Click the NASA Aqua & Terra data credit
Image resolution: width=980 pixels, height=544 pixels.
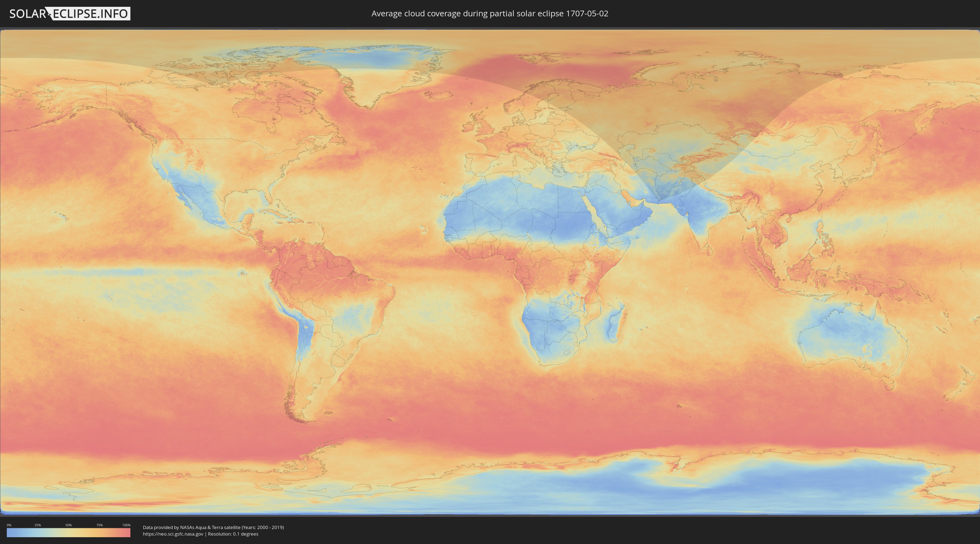(213, 527)
